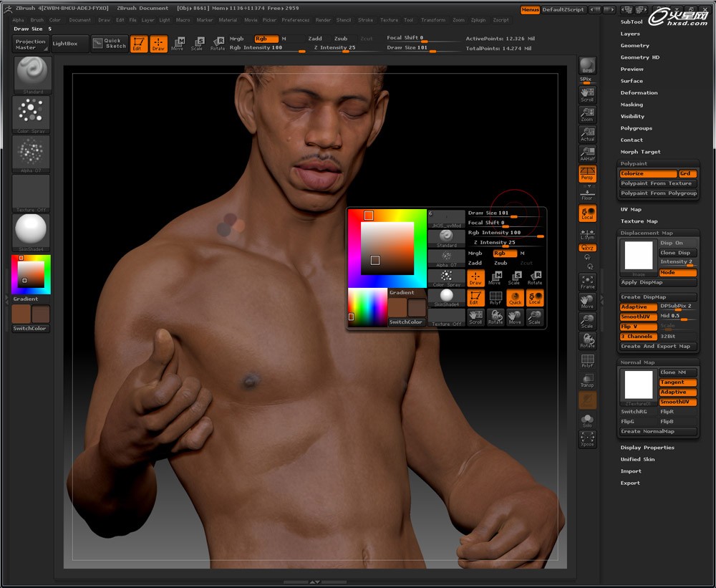Open the Brush menu
The width and height of the screenshot is (716, 588).
(37, 20)
